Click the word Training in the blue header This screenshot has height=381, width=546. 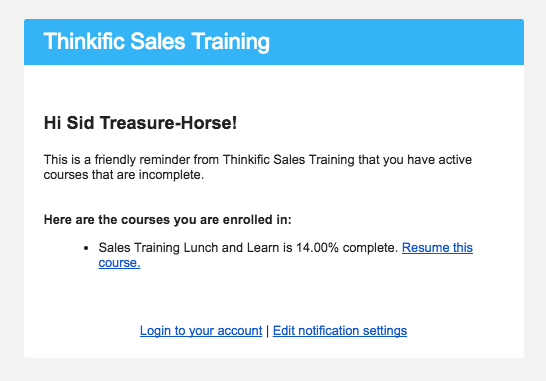tap(231, 42)
